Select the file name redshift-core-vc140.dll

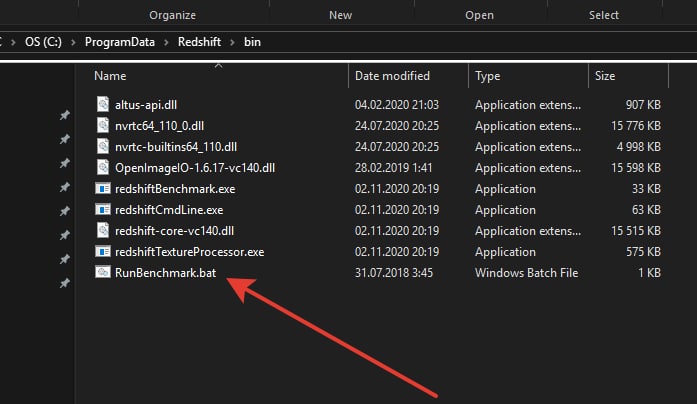(174, 231)
